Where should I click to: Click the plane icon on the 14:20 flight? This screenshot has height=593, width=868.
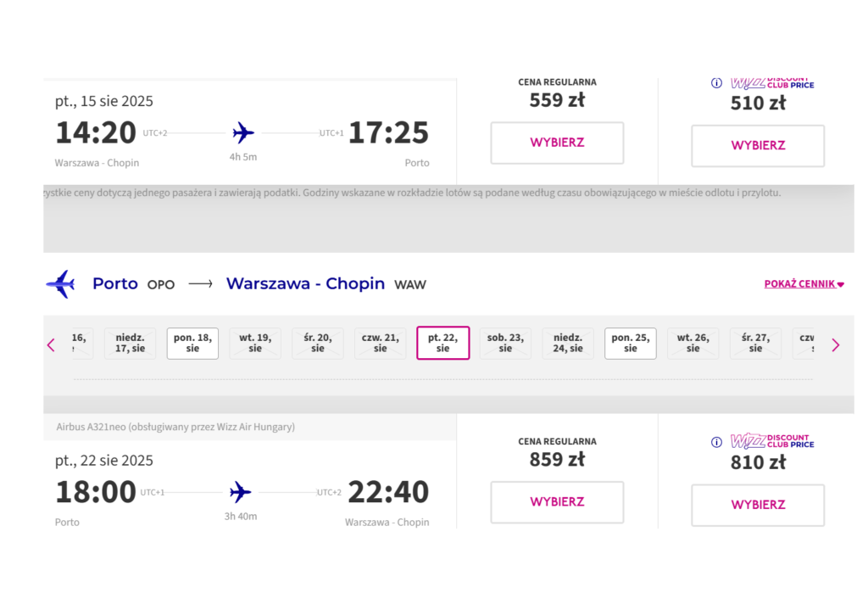(x=243, y=133)
